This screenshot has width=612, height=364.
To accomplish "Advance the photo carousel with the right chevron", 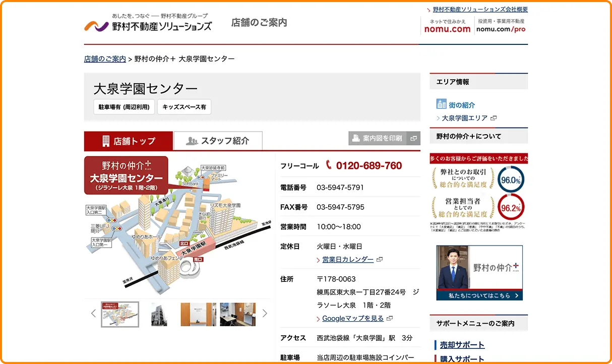I will pyautogui.click(x=265, y=313).
